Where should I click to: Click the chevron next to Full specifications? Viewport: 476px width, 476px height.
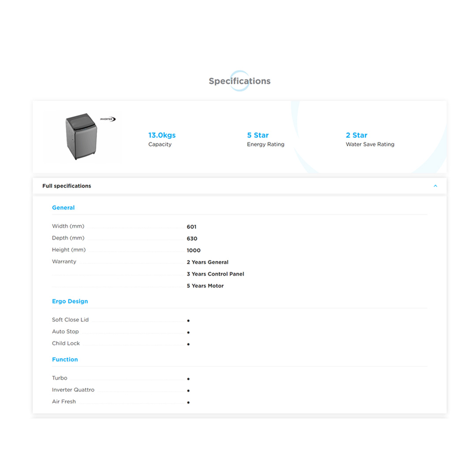tap(435, 186)
